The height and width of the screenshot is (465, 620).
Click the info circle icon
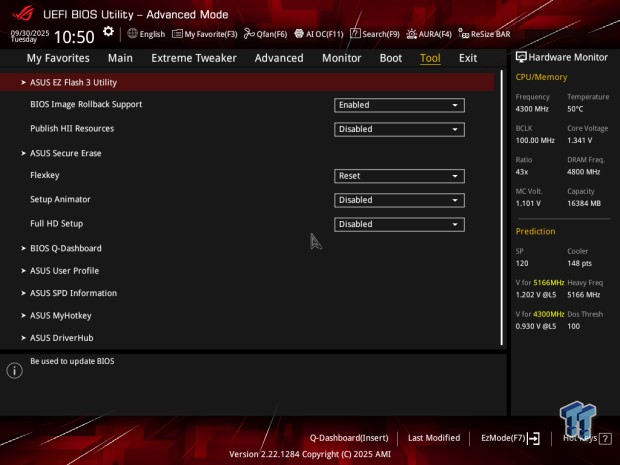[15, 371]
